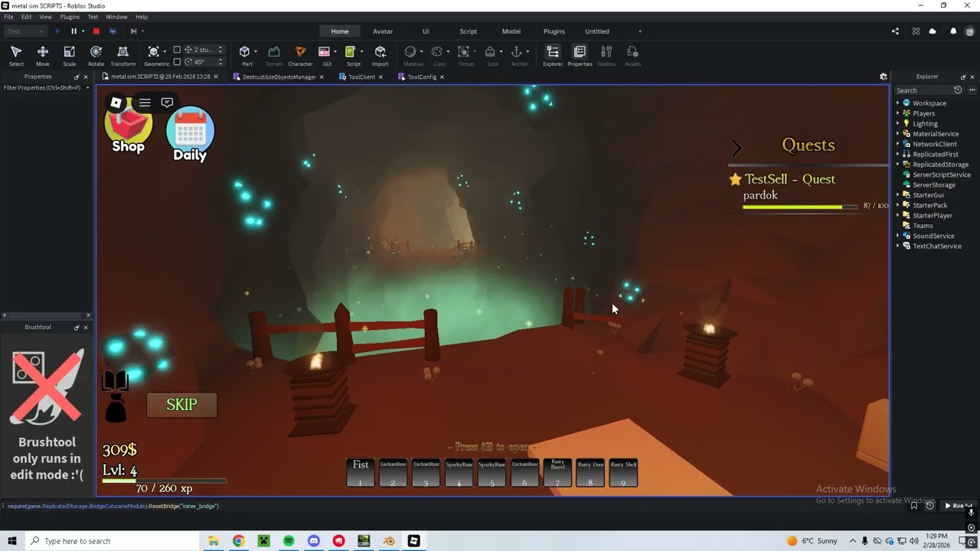Open the in-game chat icon
980x551 pixels.
coord(167,103)
